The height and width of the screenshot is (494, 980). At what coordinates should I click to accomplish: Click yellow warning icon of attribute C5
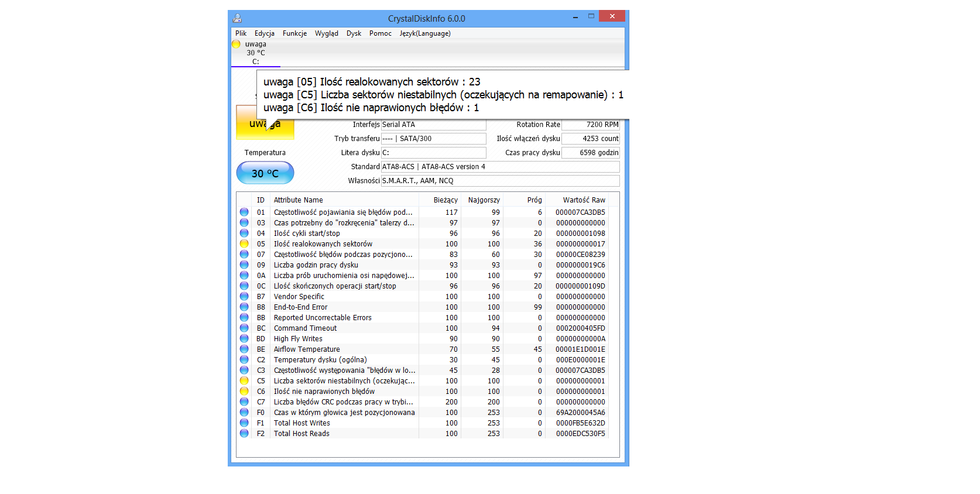coord(244,380)
